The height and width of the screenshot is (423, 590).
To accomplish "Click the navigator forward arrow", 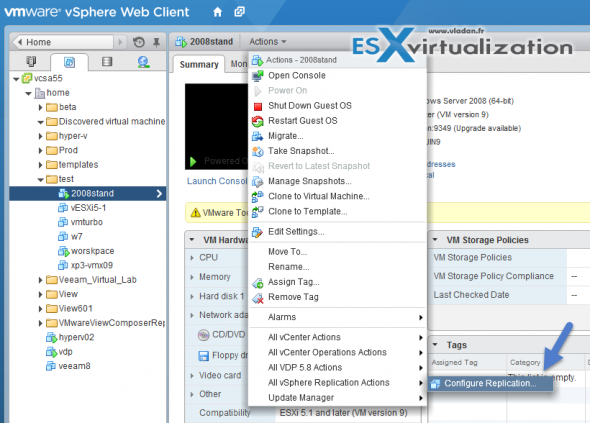I will pos(120,42).
